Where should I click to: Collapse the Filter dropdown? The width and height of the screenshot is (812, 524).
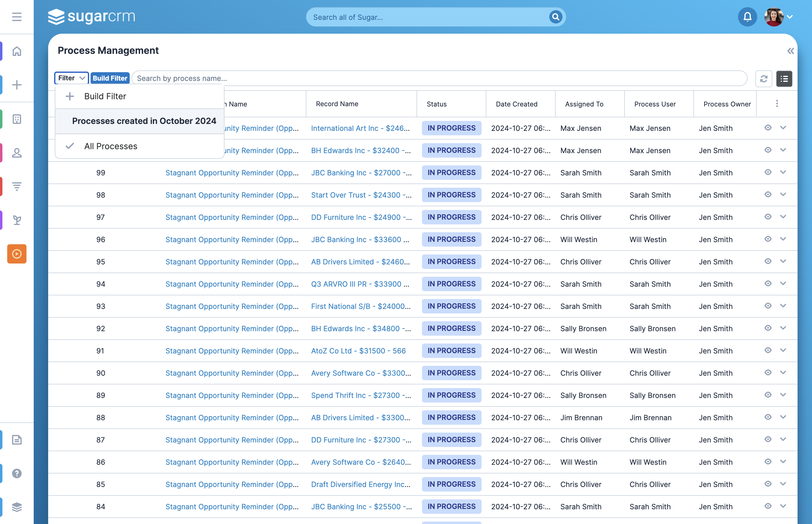(72, 78)
